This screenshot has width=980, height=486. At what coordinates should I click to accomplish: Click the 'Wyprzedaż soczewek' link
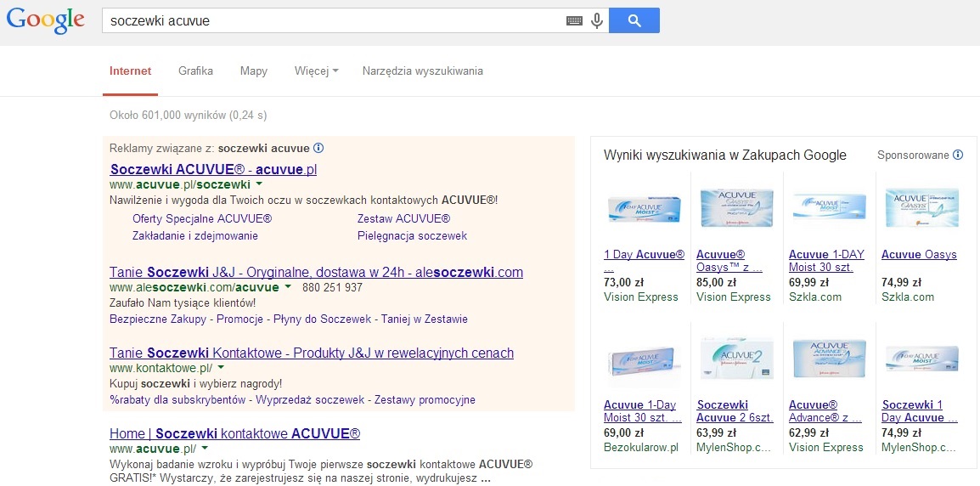pyautogui.click(x=310, y=399)
